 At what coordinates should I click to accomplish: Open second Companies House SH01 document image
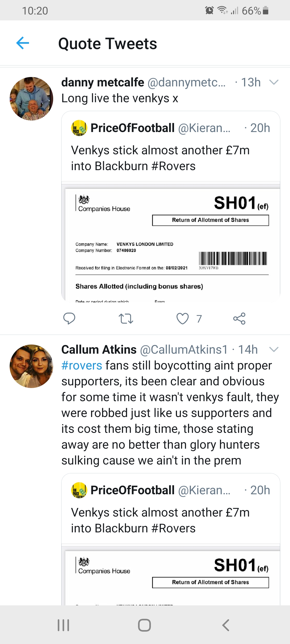tap(172, 577)
